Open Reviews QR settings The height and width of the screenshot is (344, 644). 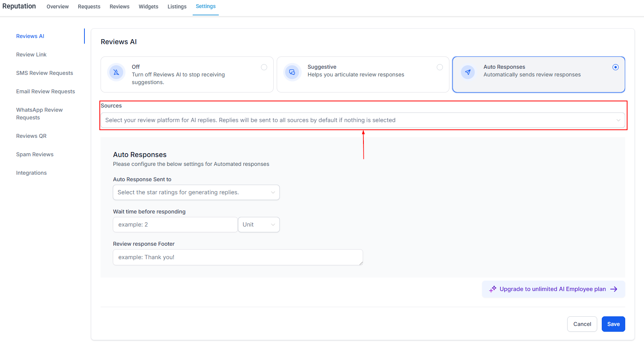click(x=31, y=136)
